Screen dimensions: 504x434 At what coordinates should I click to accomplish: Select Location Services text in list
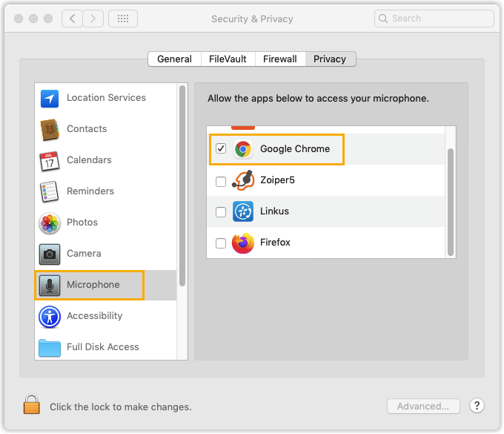tap(106, 97)
